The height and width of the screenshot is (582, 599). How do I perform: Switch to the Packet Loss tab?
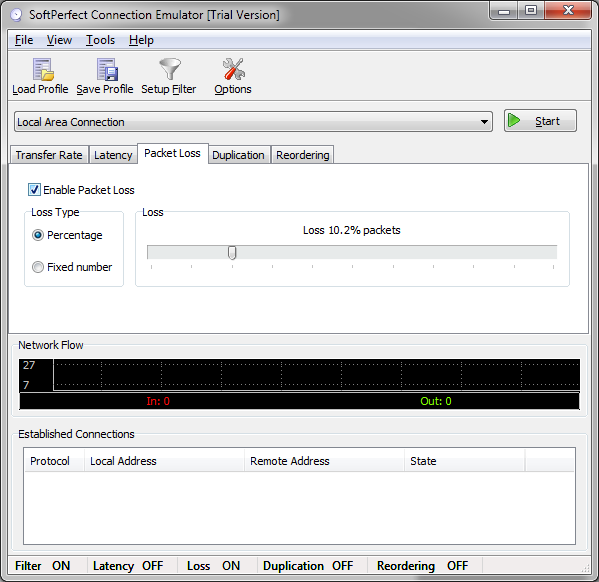[x=172, y=153]
